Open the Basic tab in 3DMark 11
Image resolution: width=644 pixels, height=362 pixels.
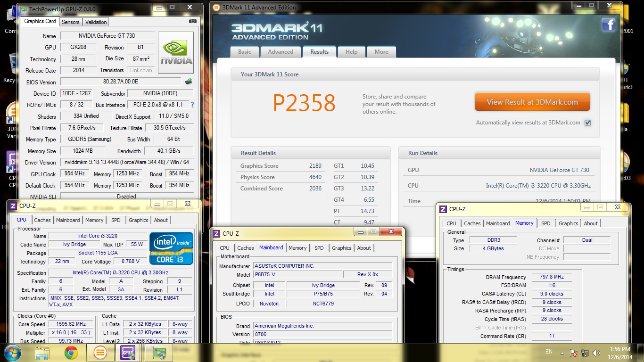pyautogui.click(x=245, y=52)
